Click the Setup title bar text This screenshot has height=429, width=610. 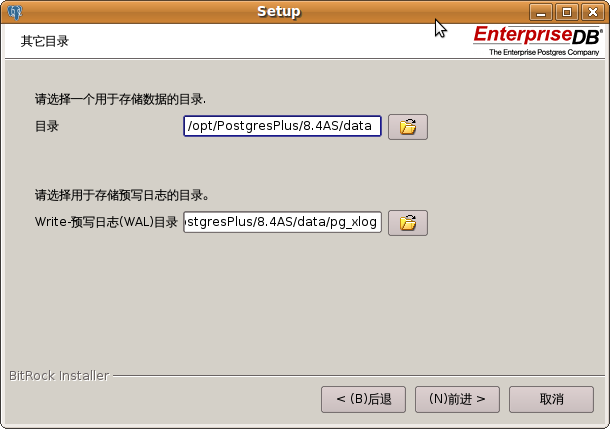pos(279,12)
